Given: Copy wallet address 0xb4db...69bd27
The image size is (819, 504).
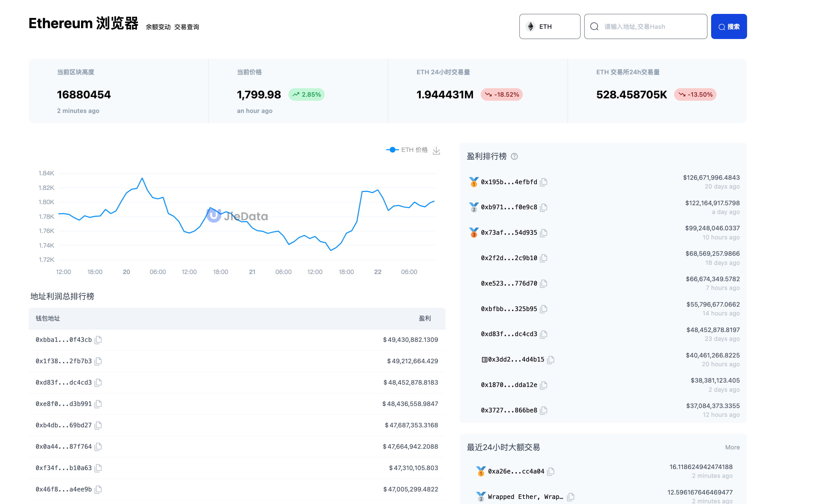Looking at the screenshot, I should (x=98, y=425).
